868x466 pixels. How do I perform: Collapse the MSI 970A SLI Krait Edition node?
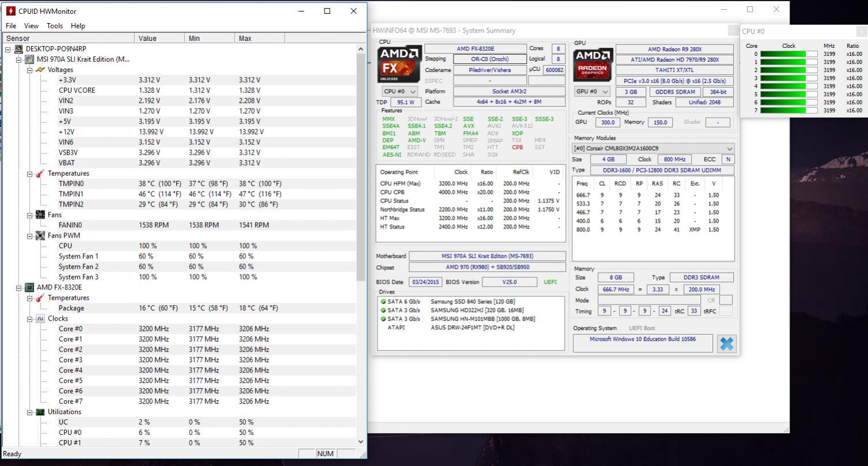[19, 59]
